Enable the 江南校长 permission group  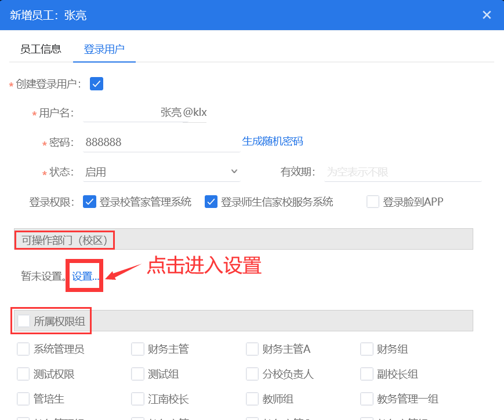pos(137,399)
